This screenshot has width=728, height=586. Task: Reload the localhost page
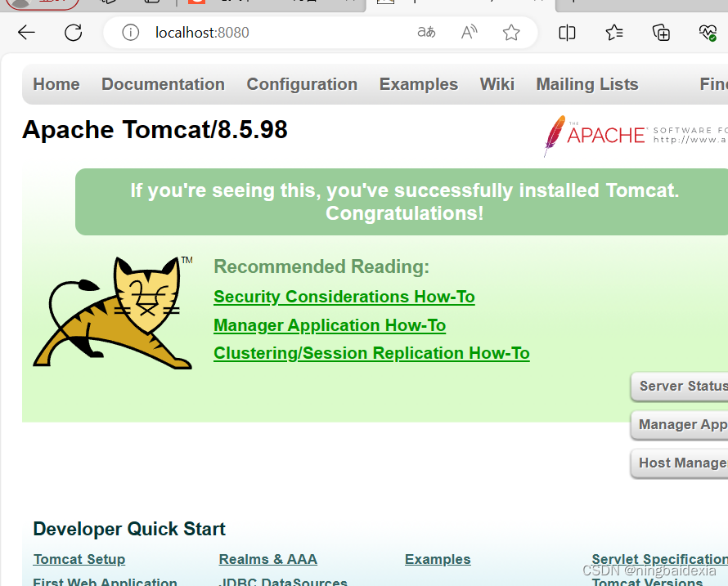point(74,33)
